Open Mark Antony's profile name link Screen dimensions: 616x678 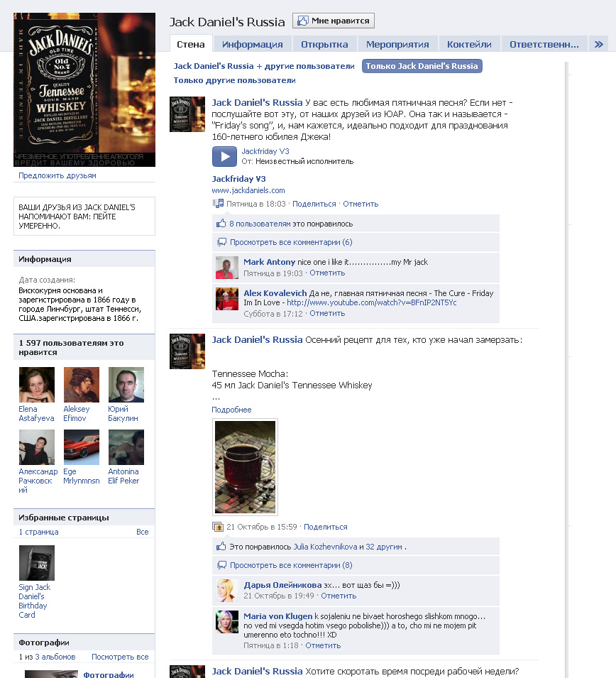(269, 262)
